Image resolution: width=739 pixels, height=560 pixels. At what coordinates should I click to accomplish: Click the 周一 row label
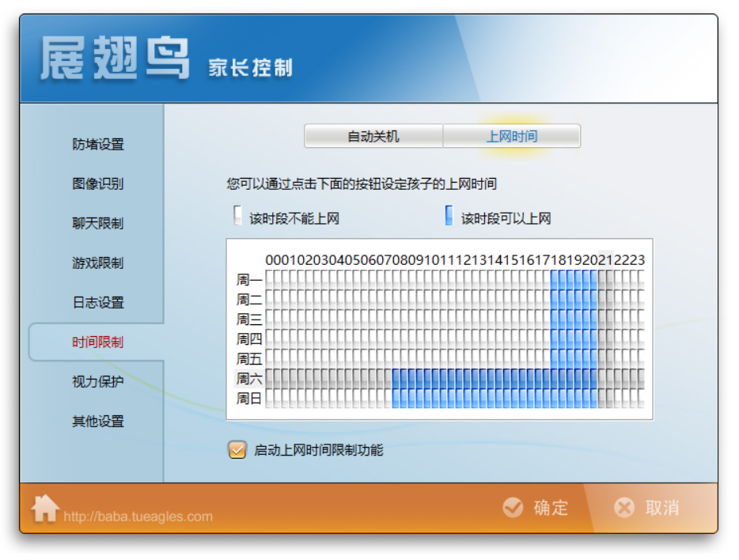tap(249, 280)
